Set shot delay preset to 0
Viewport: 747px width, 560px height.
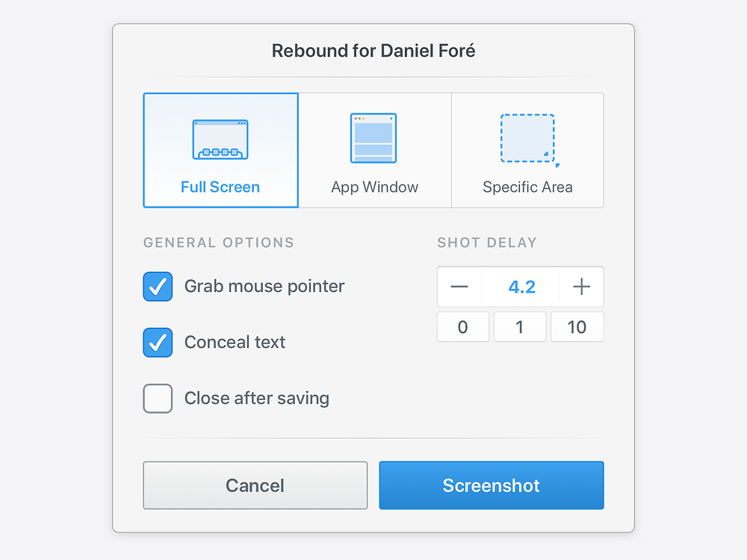[462, 326]
